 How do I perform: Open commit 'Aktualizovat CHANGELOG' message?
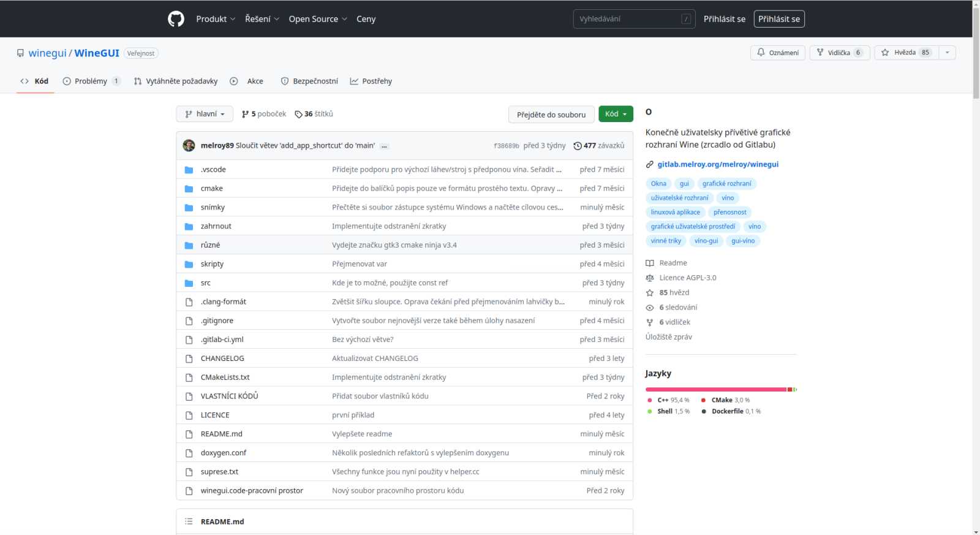point(375,359)
